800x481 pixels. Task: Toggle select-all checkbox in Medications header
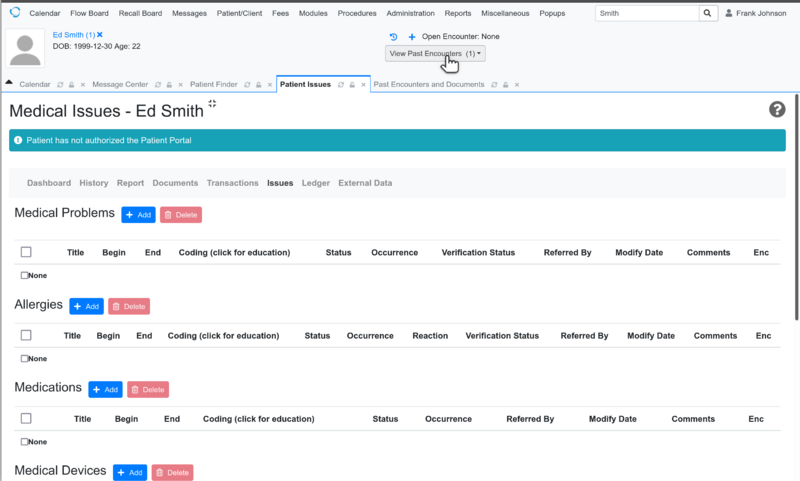26,418
